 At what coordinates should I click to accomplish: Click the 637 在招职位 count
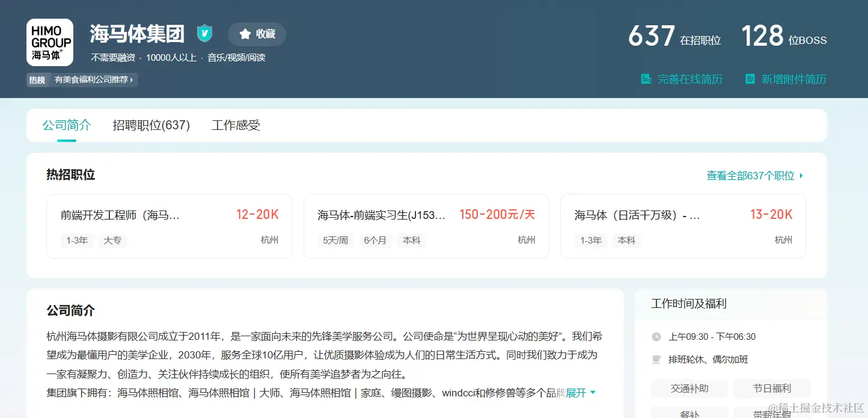[x=674, y=36]
